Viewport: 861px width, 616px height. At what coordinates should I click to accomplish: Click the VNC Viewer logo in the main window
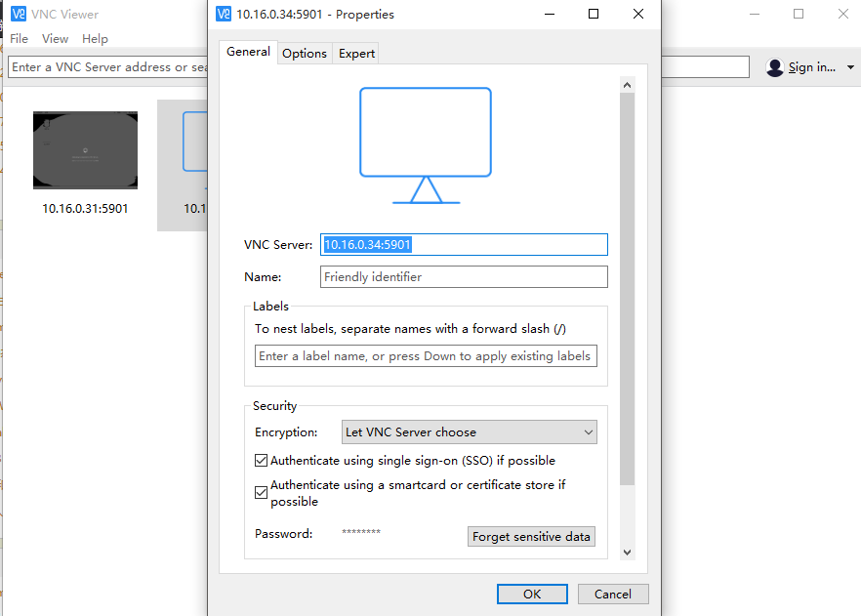[x=19, y=14]
